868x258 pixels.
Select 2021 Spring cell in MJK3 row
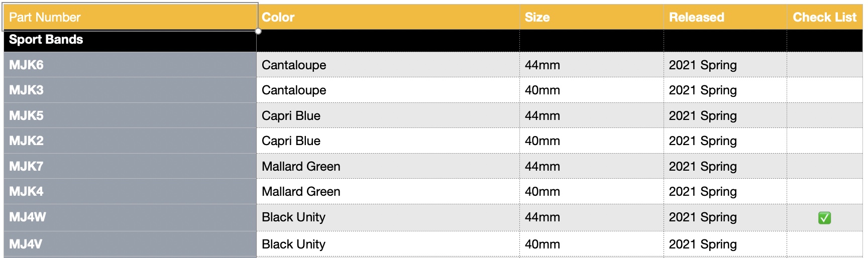[725, 90]
